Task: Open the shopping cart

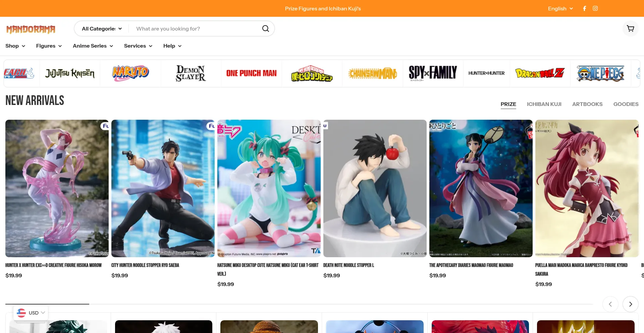Action: click(x=631, y=29)
